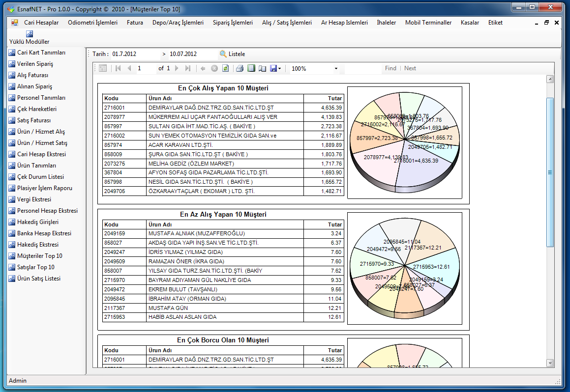The height and width of the screenshot is (392, 570).
Task: Open the Sipariş İşlemleri menu
Action: tap(233, 23)
